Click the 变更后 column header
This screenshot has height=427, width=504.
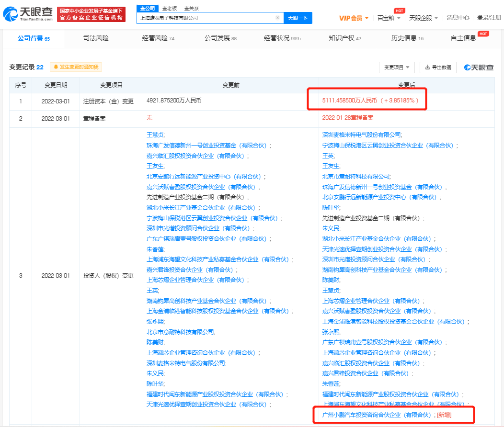tap(406, 85)
